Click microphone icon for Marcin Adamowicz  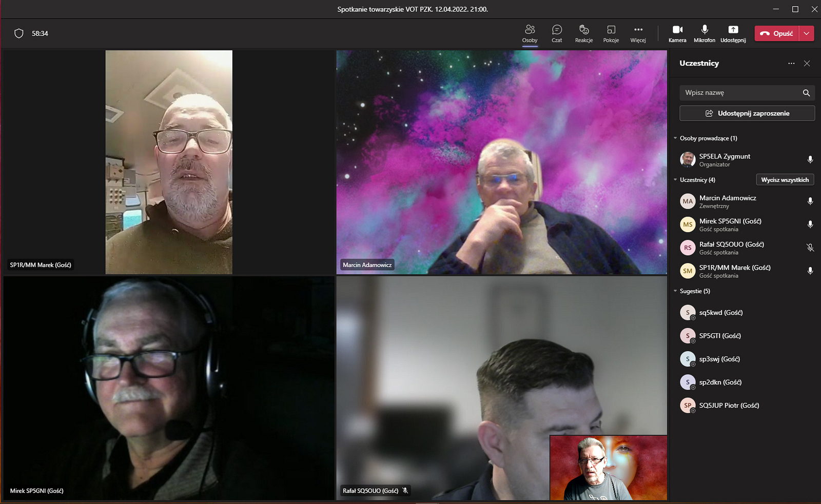810,201
